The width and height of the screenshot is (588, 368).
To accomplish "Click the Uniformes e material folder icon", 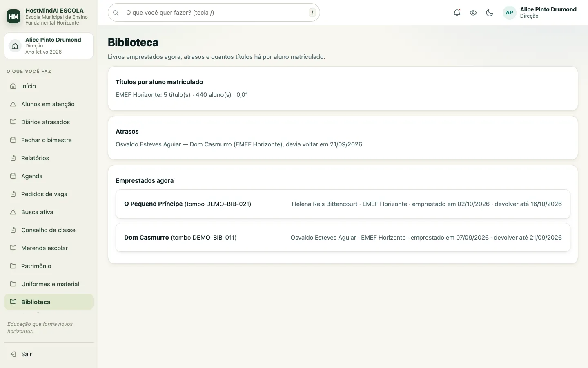I will click(x=13, y=284).
